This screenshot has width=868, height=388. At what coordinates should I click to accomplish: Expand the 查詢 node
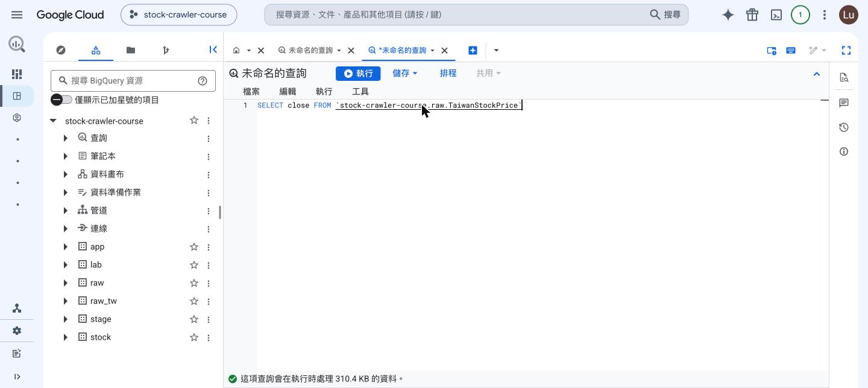[66, 138]
